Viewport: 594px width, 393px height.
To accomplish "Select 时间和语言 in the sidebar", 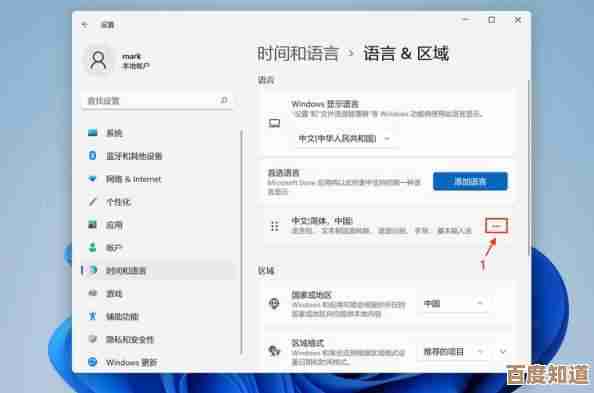I will coord(157,271).
